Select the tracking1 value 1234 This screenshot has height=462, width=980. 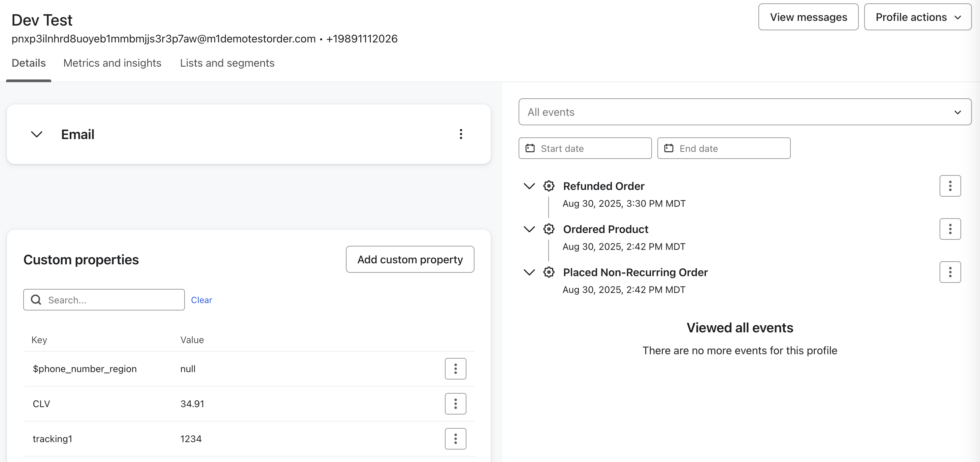click(191, 439)
